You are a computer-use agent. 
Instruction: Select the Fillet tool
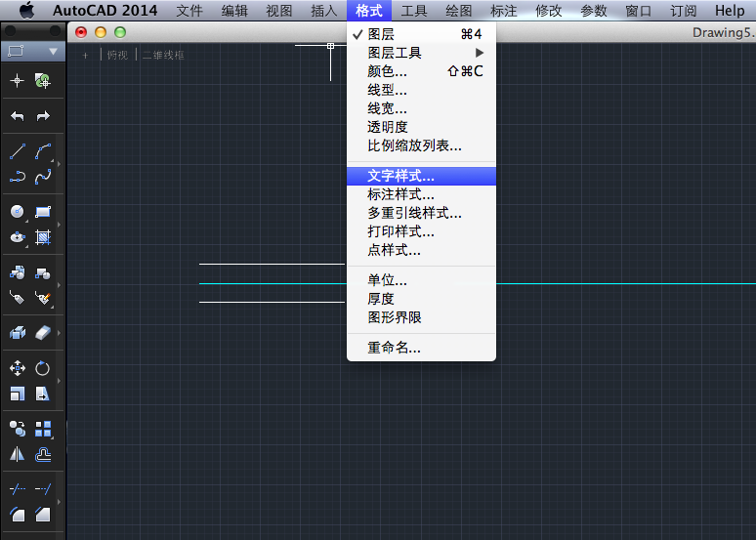[18, 515]
